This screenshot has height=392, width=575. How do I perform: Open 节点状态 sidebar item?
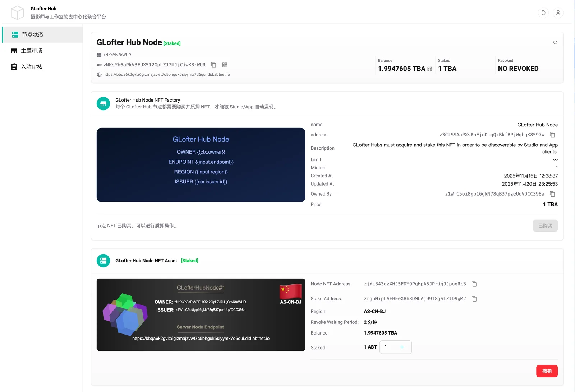point(42,34)
